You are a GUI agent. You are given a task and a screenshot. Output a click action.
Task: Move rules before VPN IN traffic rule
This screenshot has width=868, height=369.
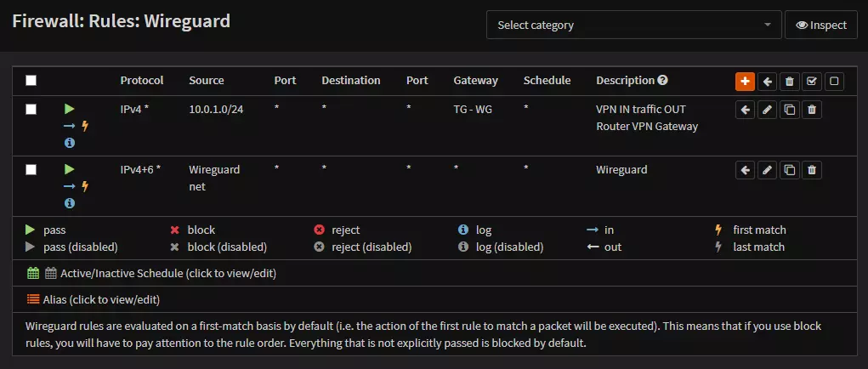pyautogui.click(x=745, y=110)
